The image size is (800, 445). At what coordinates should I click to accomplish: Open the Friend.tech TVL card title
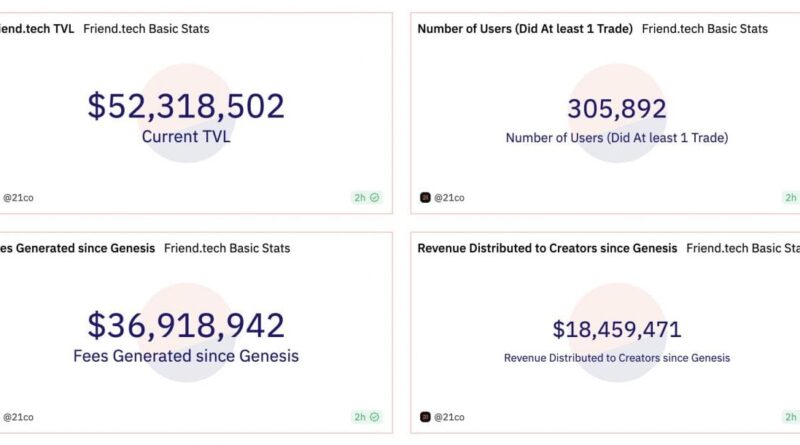(x=35, y=28)
